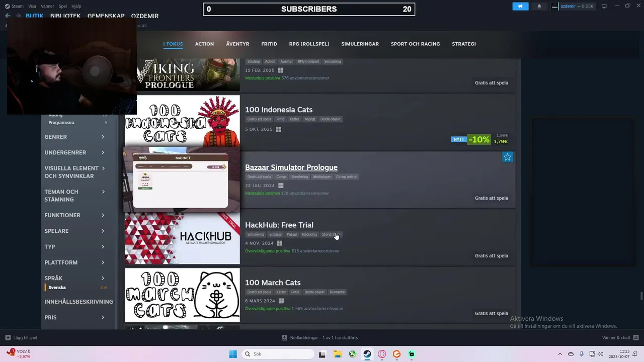Click the microphone tray icon
The height and width of the screenshot is (362, 644).
582,354
